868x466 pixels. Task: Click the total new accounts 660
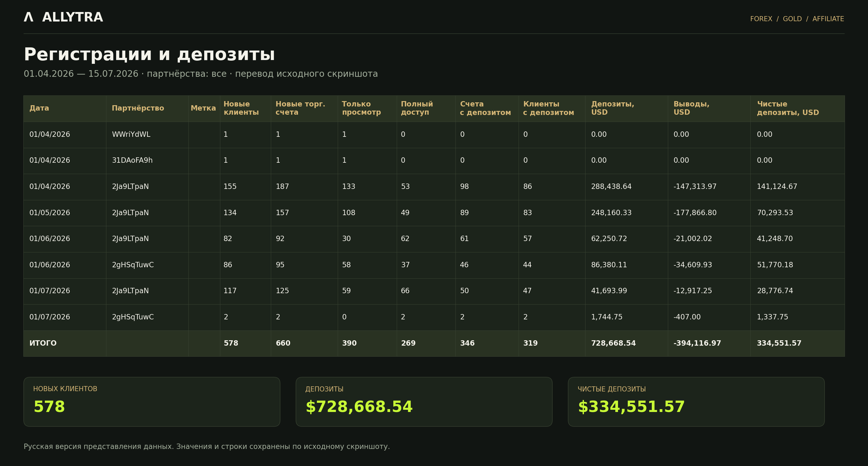click(283, 343)
